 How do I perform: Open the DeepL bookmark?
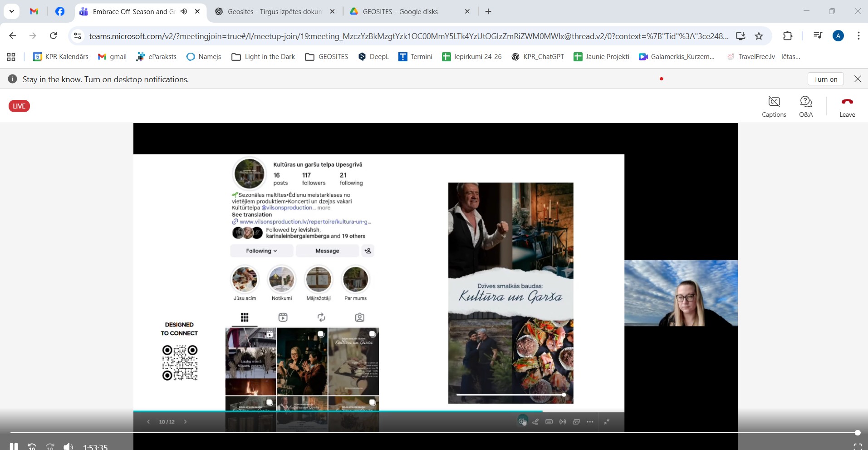373,57
